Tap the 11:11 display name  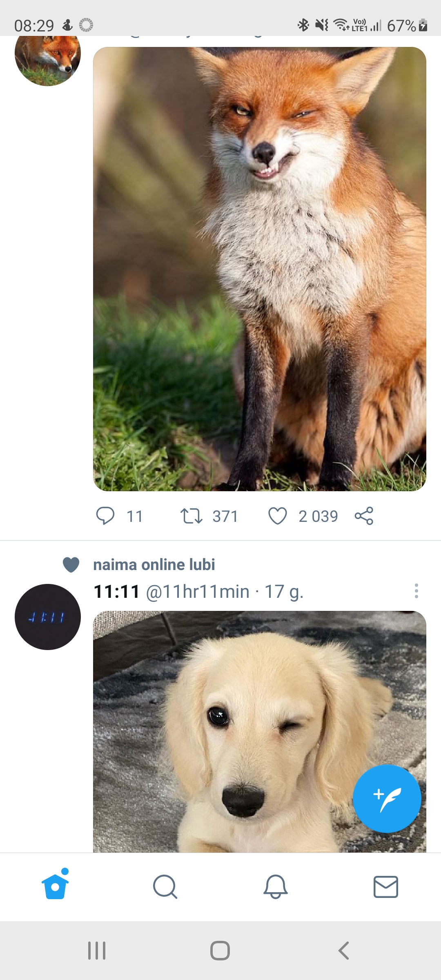[x=117, y=591]
